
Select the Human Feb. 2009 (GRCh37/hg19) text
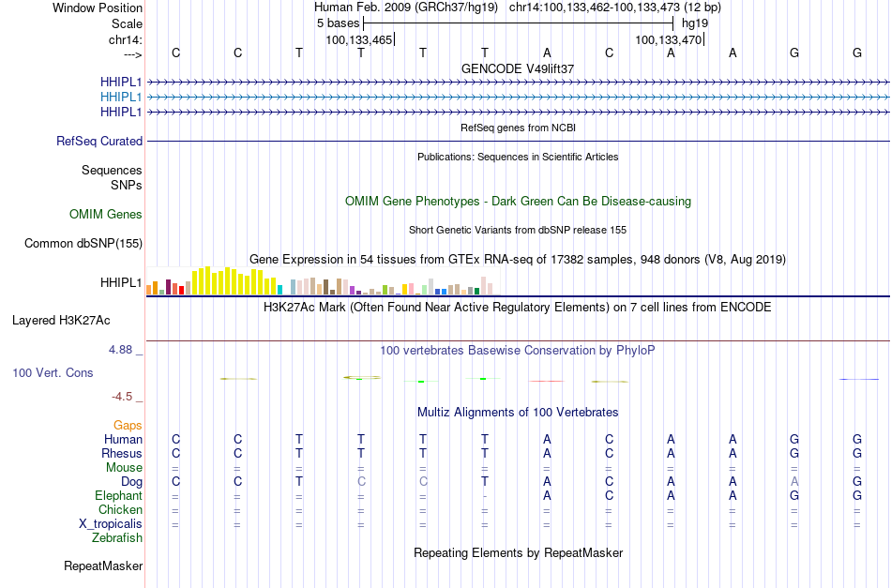pos(406,8)
